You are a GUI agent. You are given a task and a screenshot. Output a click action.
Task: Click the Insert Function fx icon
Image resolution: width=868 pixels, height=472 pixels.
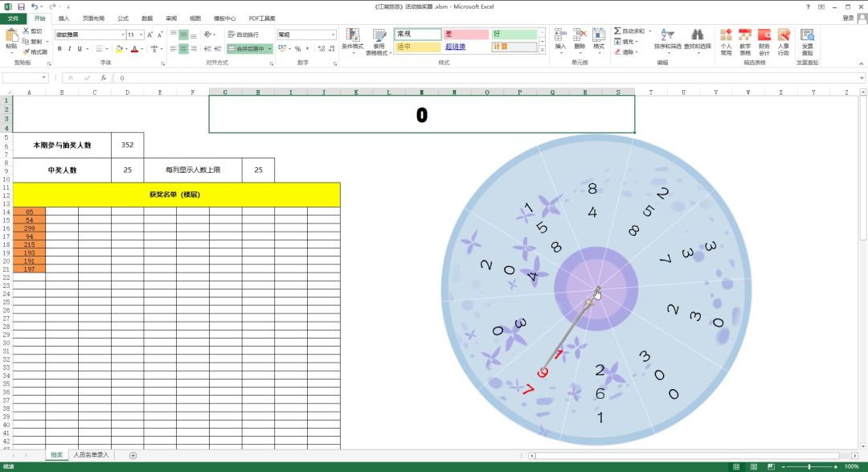102,78
